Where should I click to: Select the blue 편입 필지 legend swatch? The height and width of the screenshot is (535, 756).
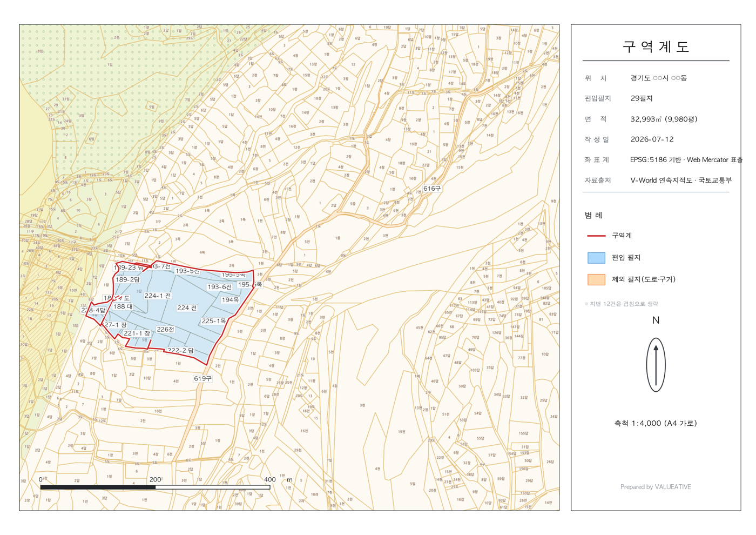[x=596, y=258]
